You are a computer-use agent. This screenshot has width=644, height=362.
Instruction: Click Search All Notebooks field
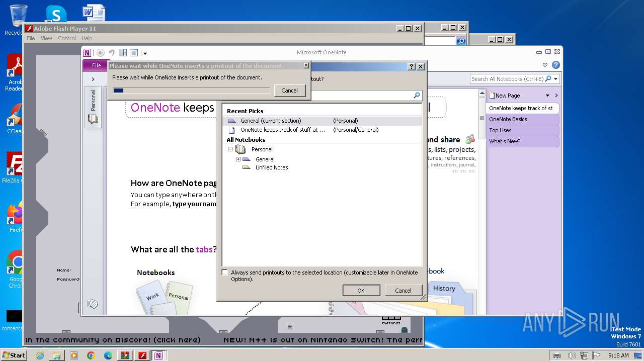(x=507, y=79)
